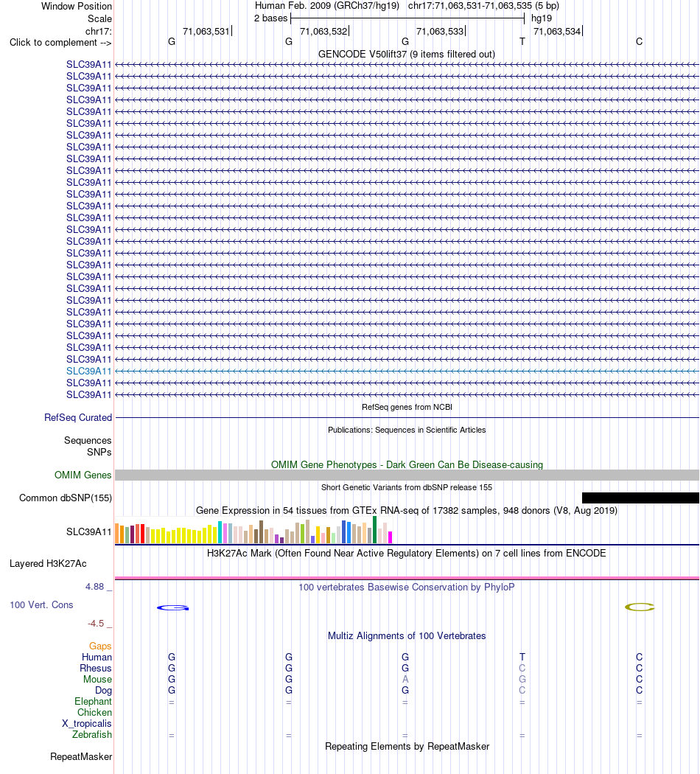Click the first orange bar in GTEx chart
This screenshot has width=700, height=774.
(117, 534)
